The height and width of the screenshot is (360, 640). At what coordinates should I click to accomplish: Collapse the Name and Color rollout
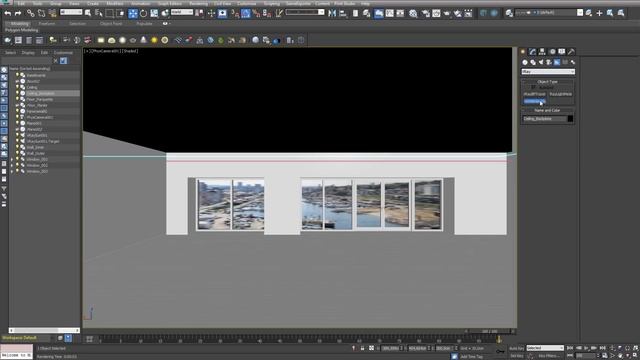[547, 111]
